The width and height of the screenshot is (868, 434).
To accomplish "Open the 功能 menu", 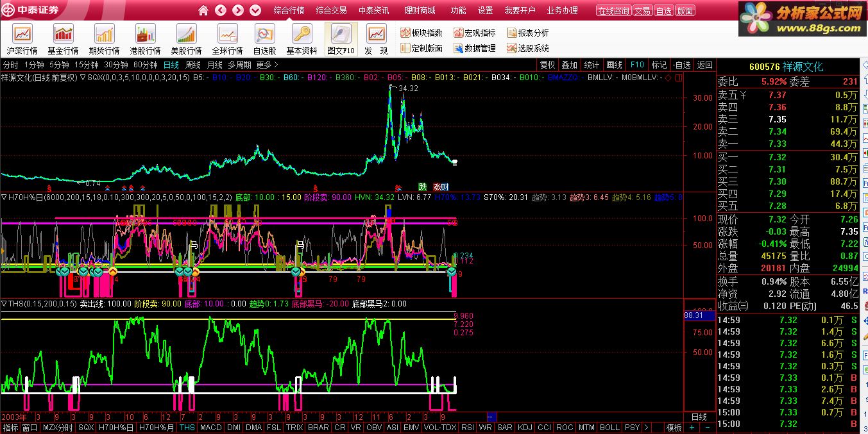I will pos(458,10).
